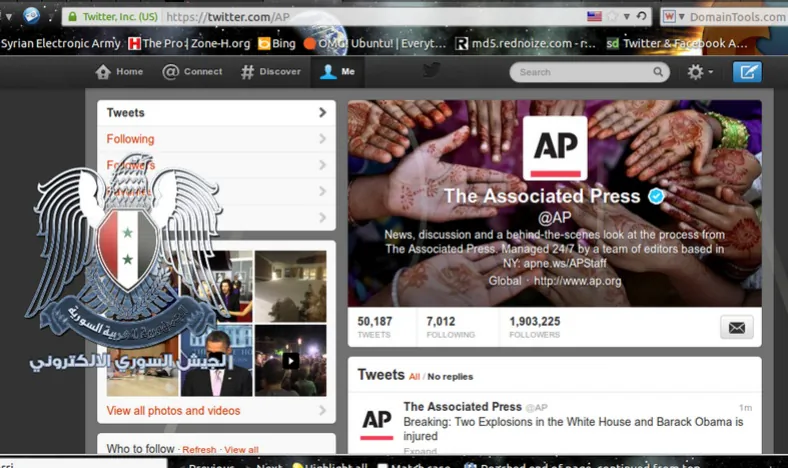Open the http://www.ap.org profile link
The height and width of the screenshot is (468, 788).
point(577,281)
